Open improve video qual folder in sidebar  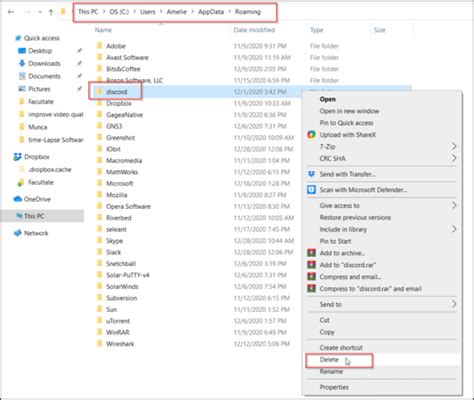[x=56, y=114]
